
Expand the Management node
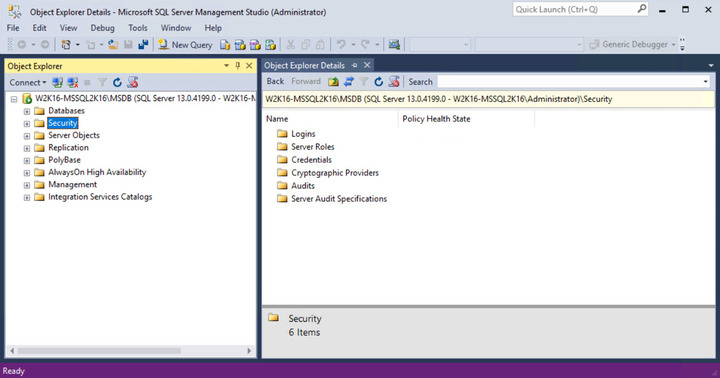27,186
